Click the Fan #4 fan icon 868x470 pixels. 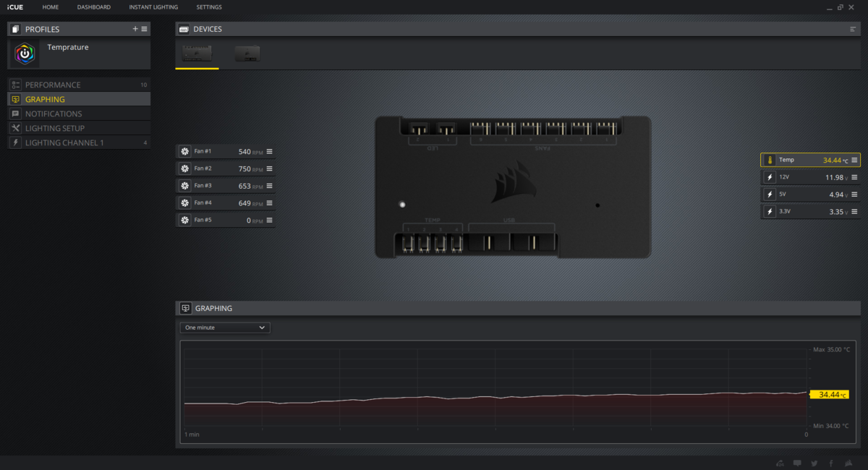click(x=184, y=203)
